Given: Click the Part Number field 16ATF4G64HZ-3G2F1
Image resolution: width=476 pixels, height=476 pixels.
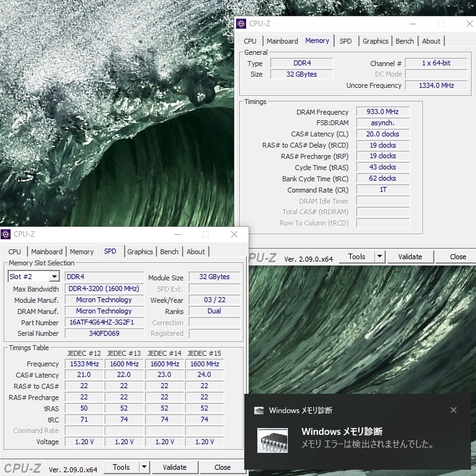Looking at the screenshot, I should (x=104, y=323).
